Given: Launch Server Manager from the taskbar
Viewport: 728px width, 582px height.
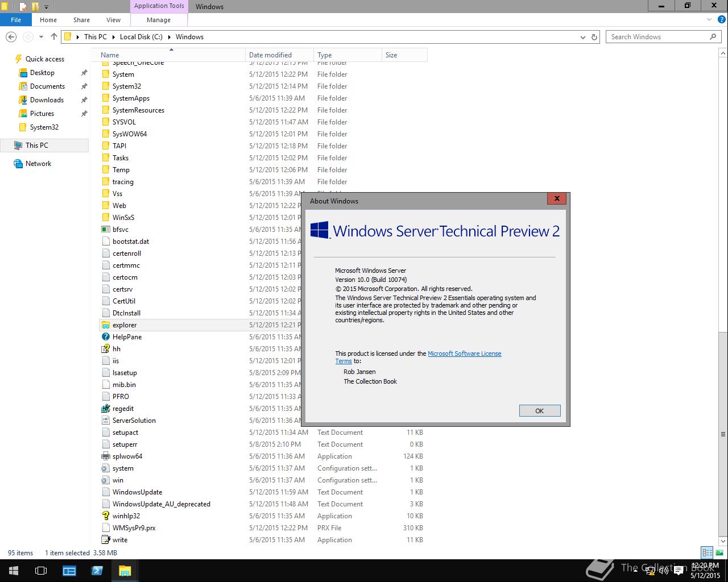Looking at the screenshot, I should coord(69,571).
